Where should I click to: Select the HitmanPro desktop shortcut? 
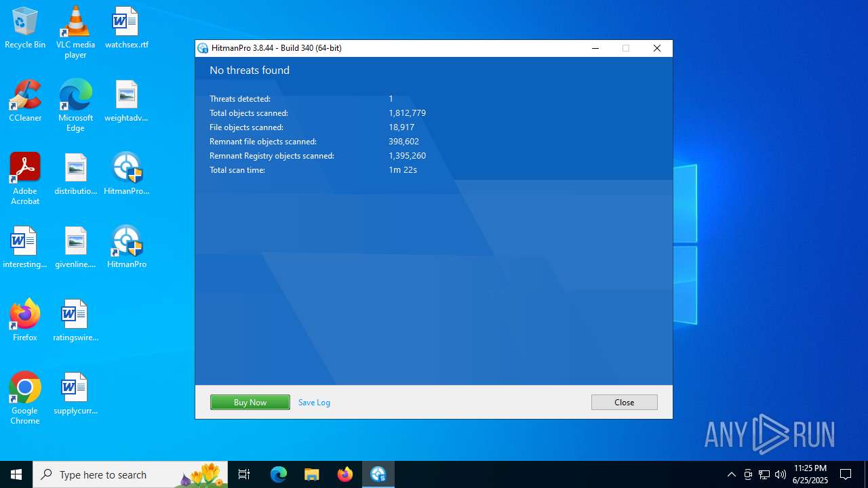126,247
